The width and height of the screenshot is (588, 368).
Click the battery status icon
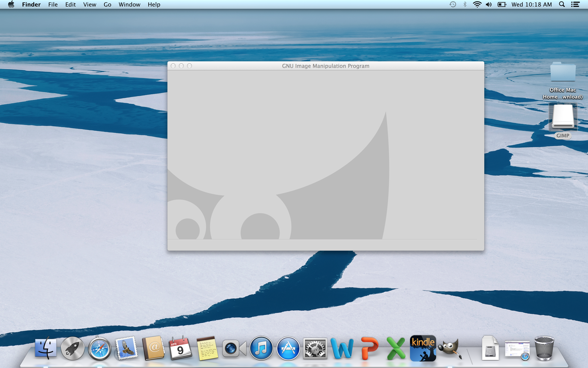[502, 4]
